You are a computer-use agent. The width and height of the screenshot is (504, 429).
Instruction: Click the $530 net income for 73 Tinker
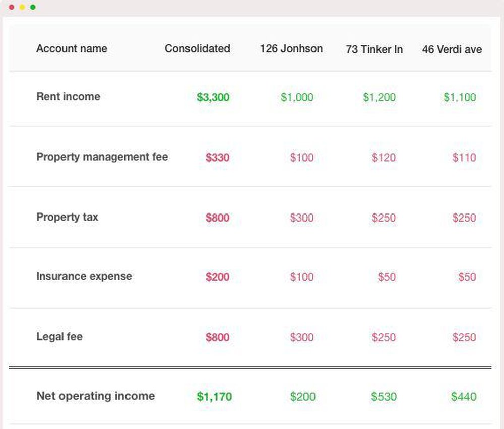pos(384,397)
